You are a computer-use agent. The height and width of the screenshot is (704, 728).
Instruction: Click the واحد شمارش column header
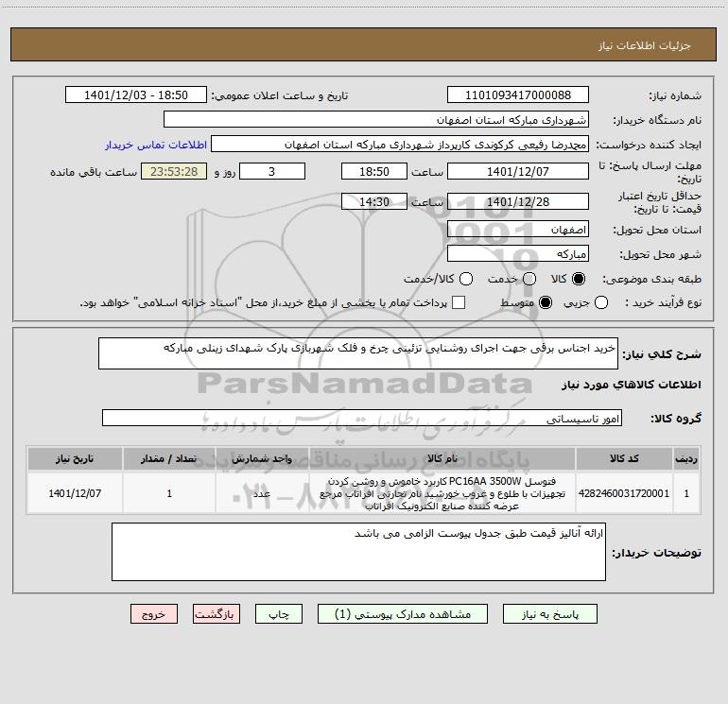point(262,458)
